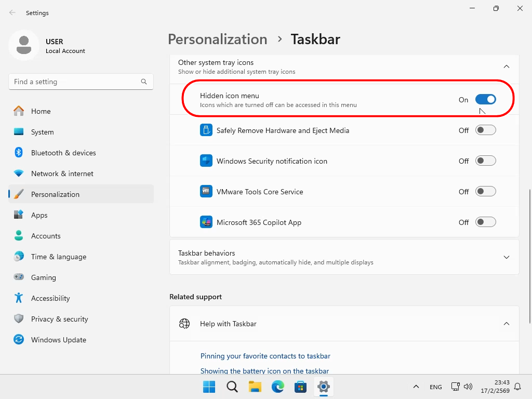Toggle Windows Security notification icon on

pos(485,161)
